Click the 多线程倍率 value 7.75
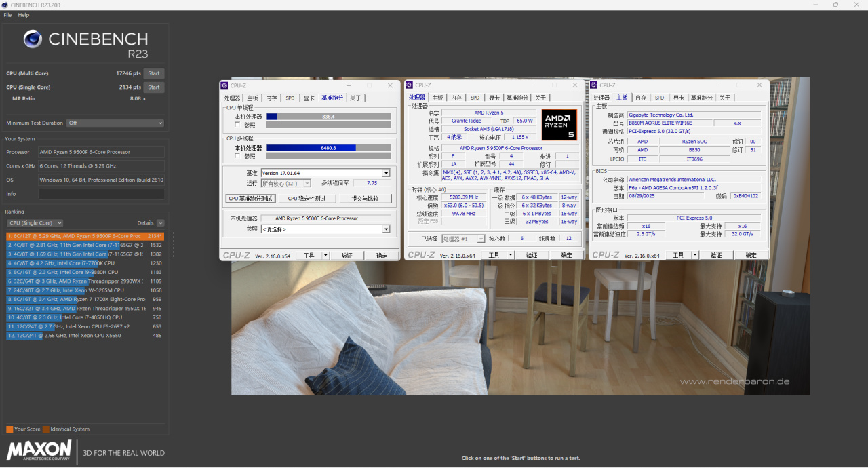Image resolution: width=868 pixels, height=468 pixels. coord(372,183)
